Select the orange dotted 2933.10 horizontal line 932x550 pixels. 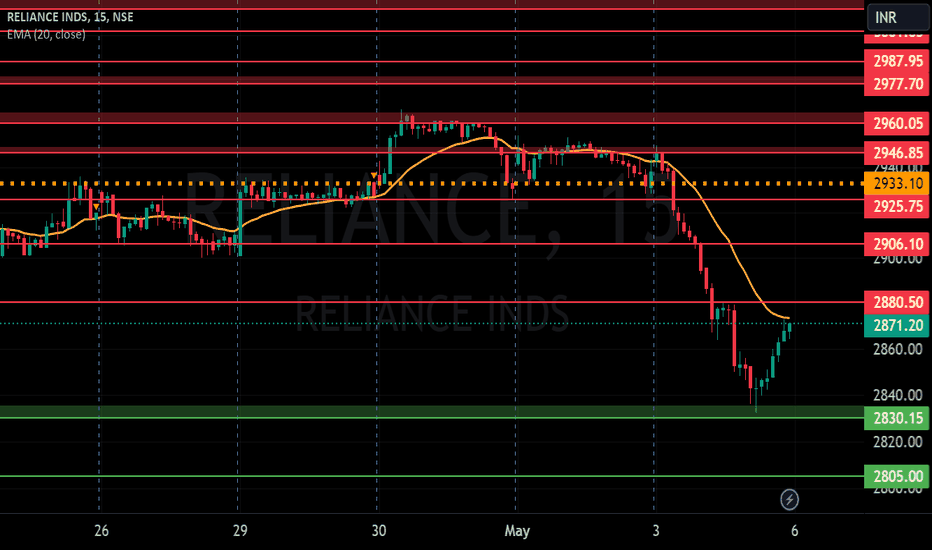coord(432,184)
